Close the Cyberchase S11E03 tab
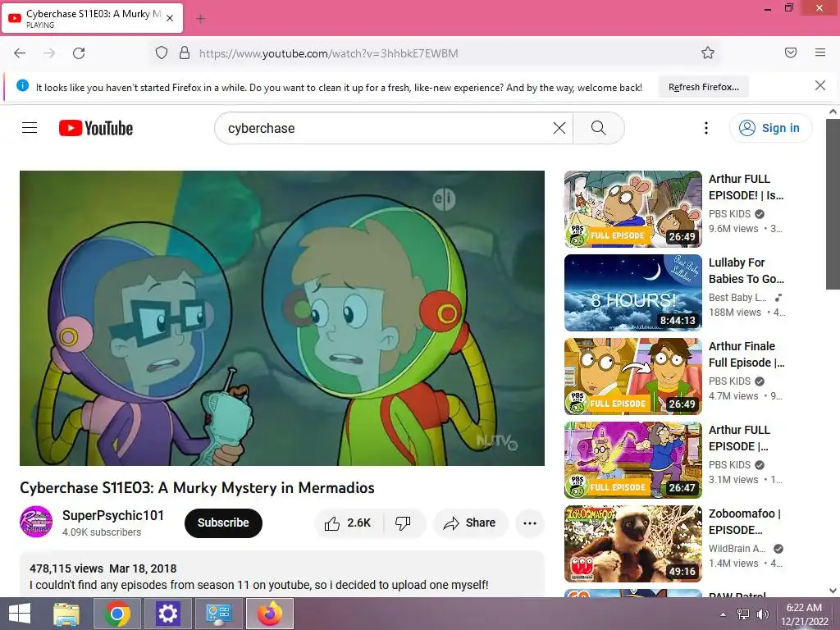 coord(170,18)
